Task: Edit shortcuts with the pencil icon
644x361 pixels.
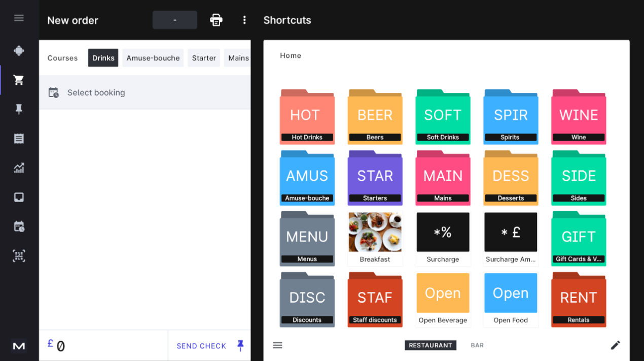Action: (615, 345)
